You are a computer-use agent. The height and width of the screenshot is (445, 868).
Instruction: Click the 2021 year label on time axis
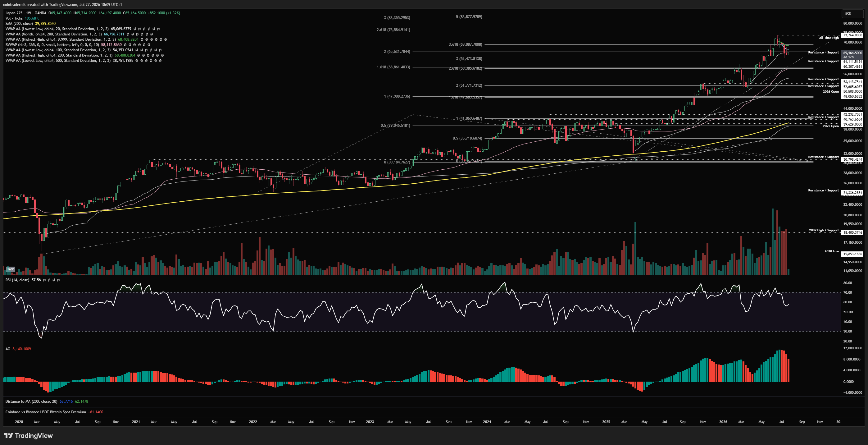[136, 422]
